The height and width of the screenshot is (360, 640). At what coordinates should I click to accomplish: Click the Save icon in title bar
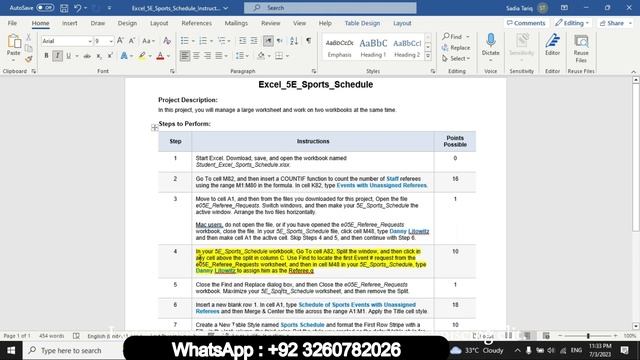pyautogui.click(x=64, y=8)
